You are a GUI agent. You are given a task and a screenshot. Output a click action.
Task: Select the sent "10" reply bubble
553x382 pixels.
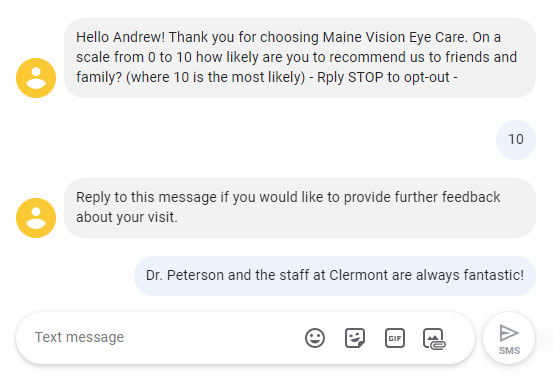(516, 140)
